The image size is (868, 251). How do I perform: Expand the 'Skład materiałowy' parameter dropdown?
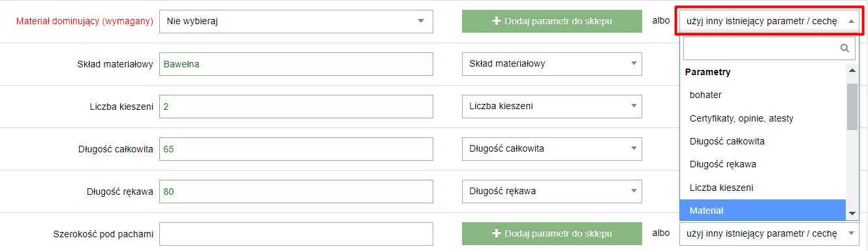pos(551,64)
